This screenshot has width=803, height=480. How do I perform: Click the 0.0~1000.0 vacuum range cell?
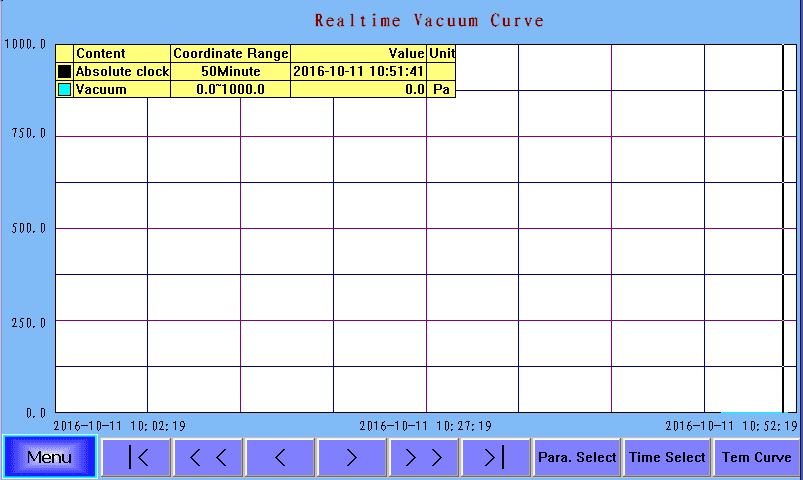[x=230, y=90]
